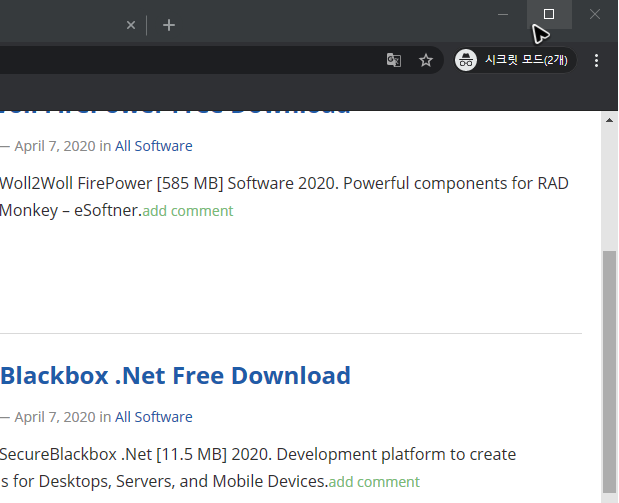
Task: Open All Software link under Blackbox post
Action: coord(154,417)
